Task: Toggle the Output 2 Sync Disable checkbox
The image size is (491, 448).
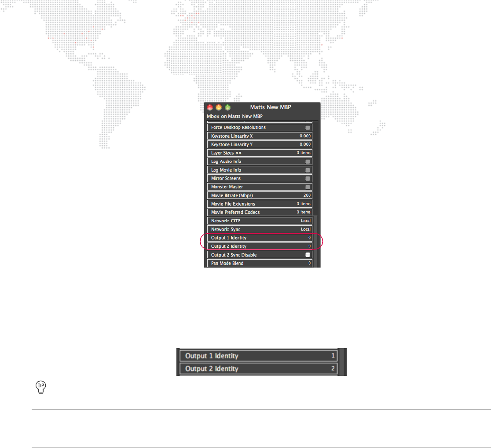Action: pyautogui.click(x=308, y=255)
